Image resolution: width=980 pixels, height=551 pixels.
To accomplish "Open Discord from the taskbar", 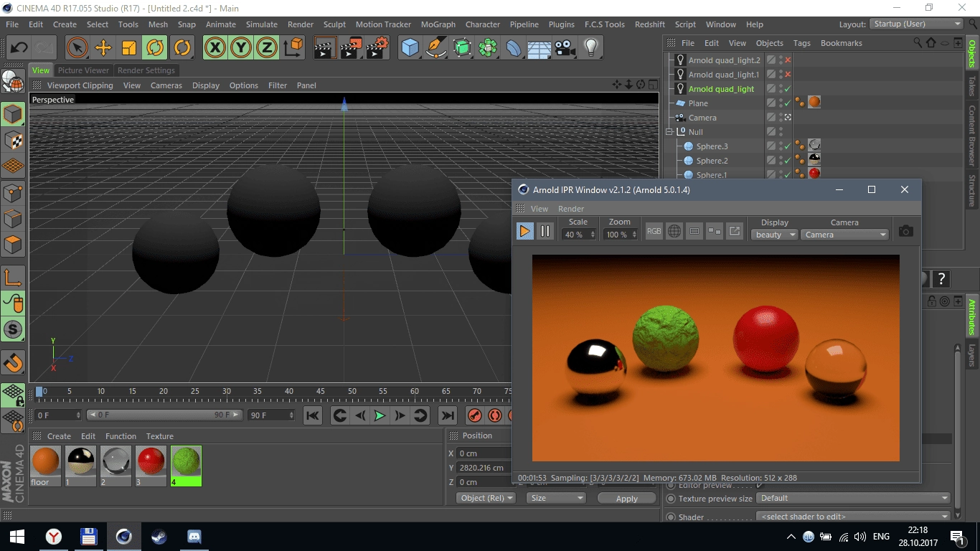I will pos(194,536).
